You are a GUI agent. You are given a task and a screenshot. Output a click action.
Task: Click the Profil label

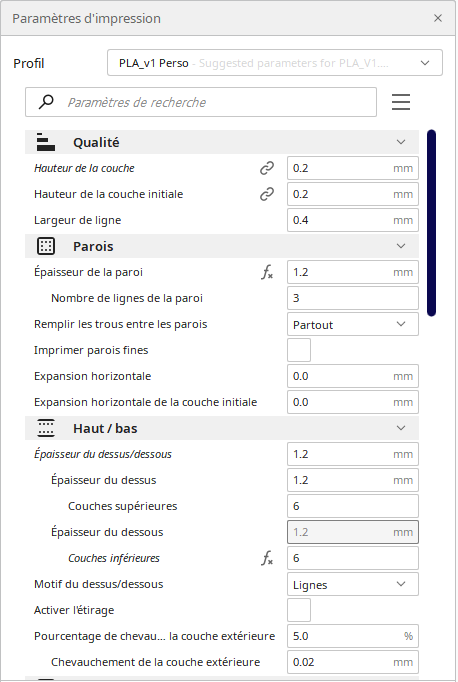pos(29,64)
